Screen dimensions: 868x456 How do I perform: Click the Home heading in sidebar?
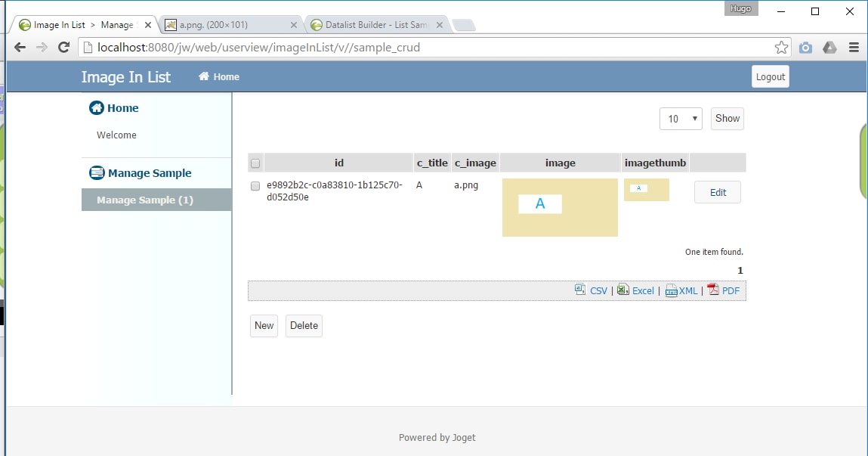pos(123,108)
